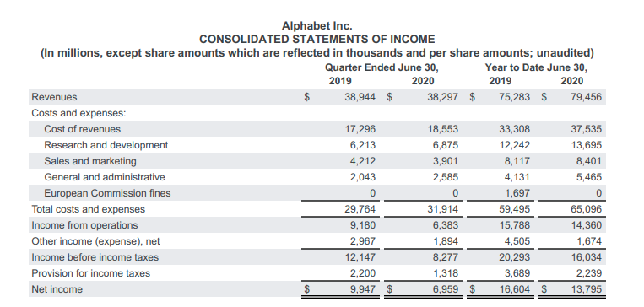Click the Cost of revenues row label
This screenshot has height=307, width=644.
83,129
